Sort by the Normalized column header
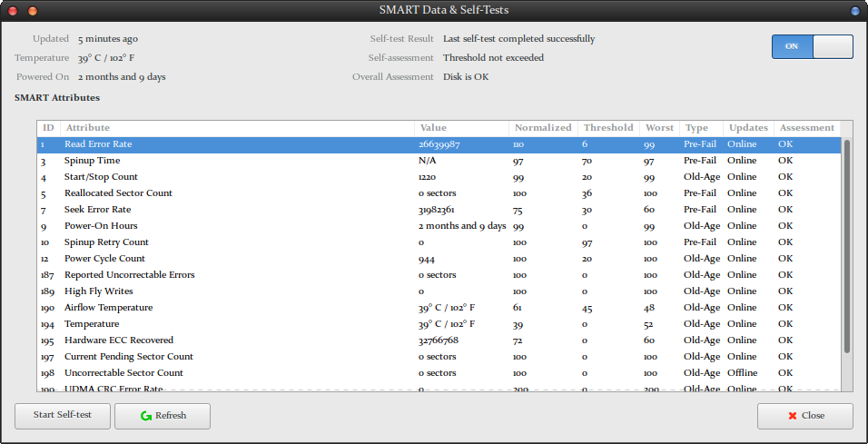 pyautogui.click(x=543, y=128)
